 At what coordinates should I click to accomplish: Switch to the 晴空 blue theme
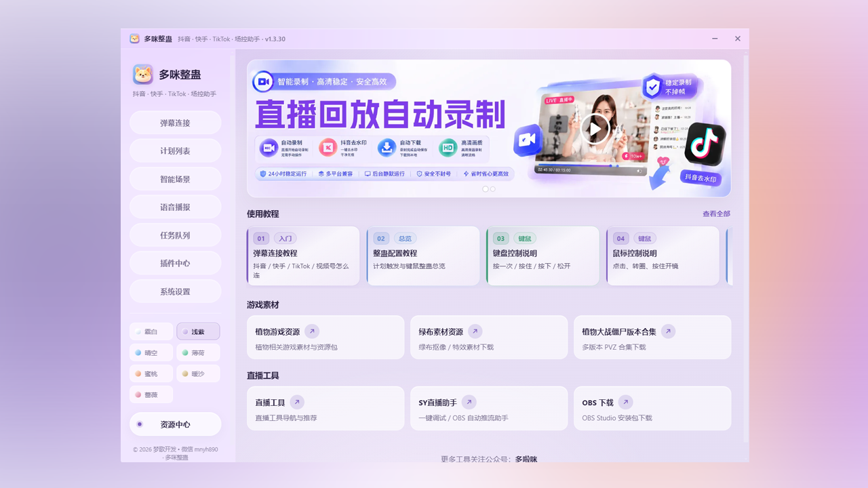(x=151, y=352)
